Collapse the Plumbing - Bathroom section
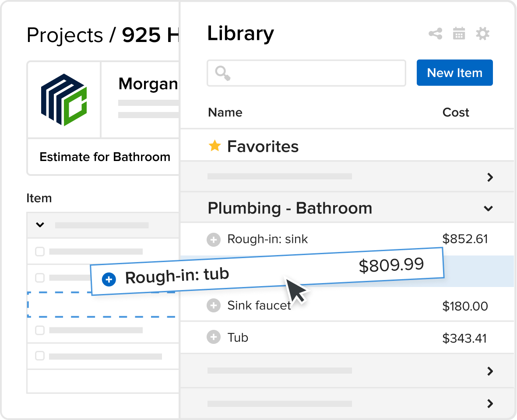Screen dimensions: 517x420 tap(488, 208)
